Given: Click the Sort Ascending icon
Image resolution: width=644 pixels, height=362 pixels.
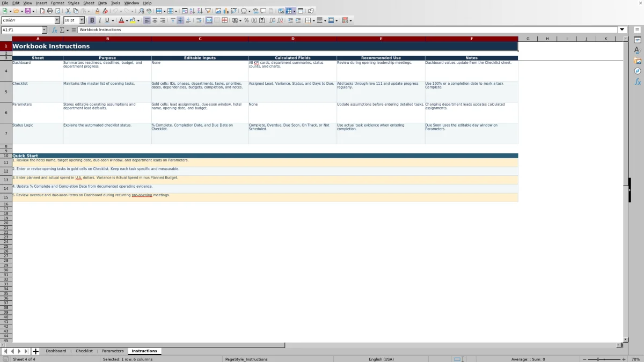Looking at the screenshot, I should [x=192, y=11].
